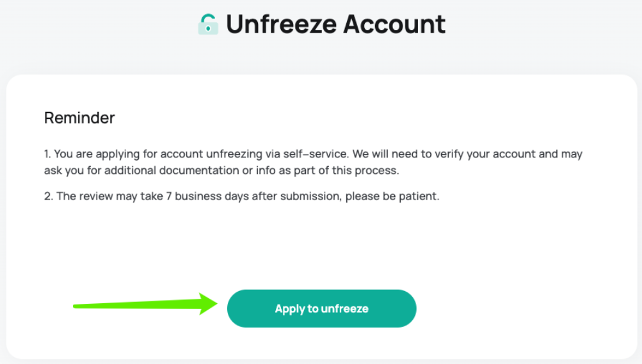Click the Reminder heading

pos(79,118)
